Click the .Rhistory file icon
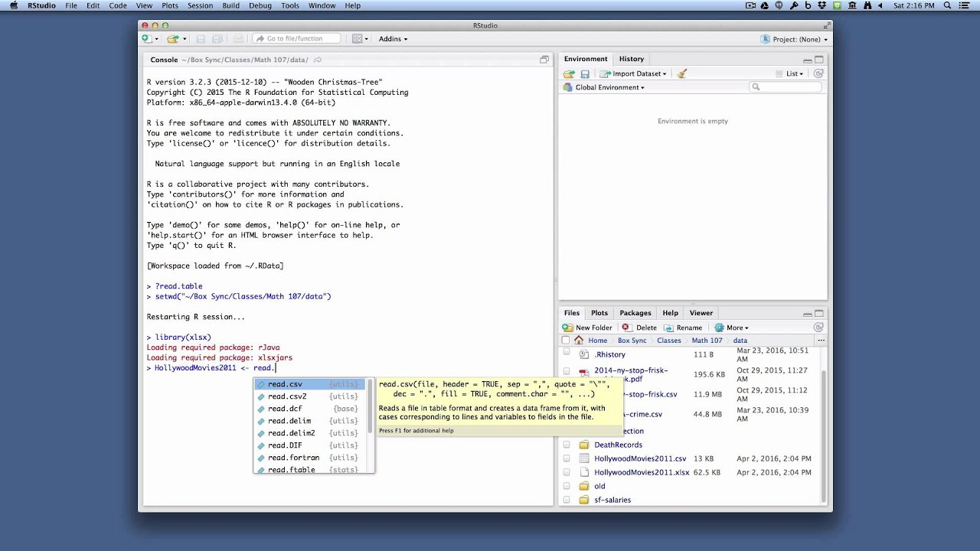Image resolution: width=980 pixels, height=551 pixels. (x=584, y=354)
